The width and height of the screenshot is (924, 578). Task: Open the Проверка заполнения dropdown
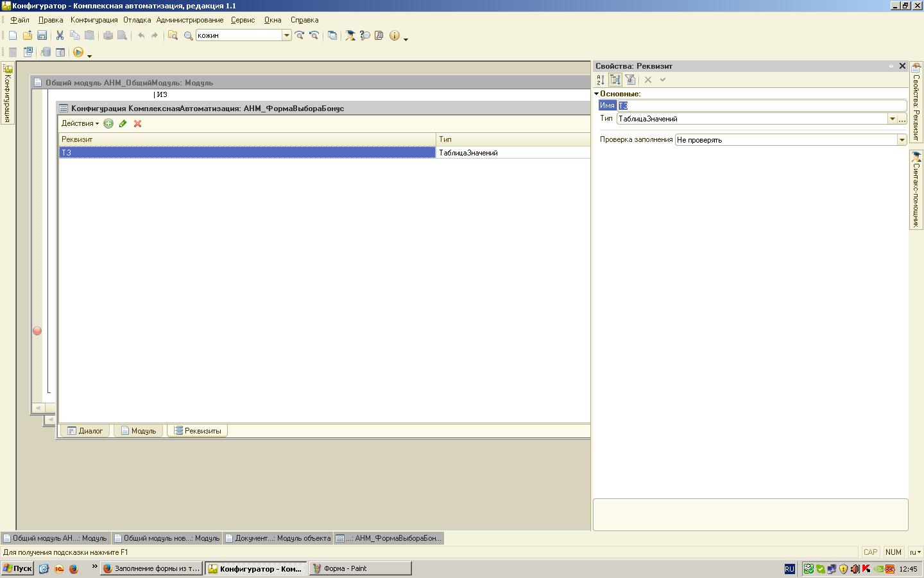point(902,140)
